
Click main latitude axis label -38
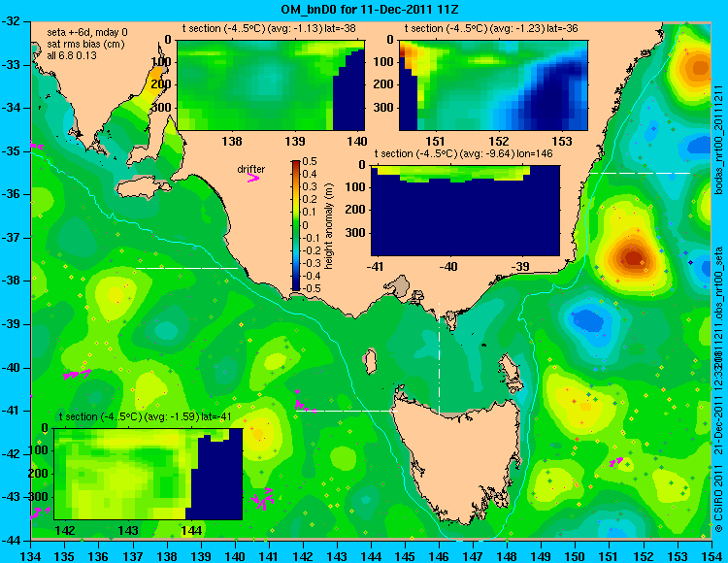click(13, 281)
